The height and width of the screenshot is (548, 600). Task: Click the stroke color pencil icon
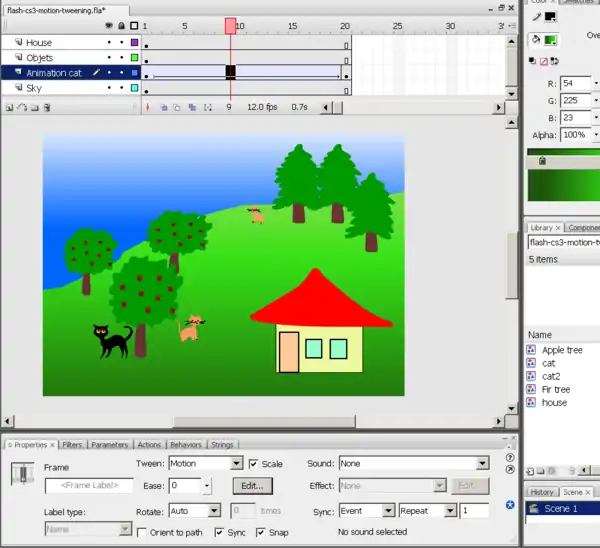point(537,17)
